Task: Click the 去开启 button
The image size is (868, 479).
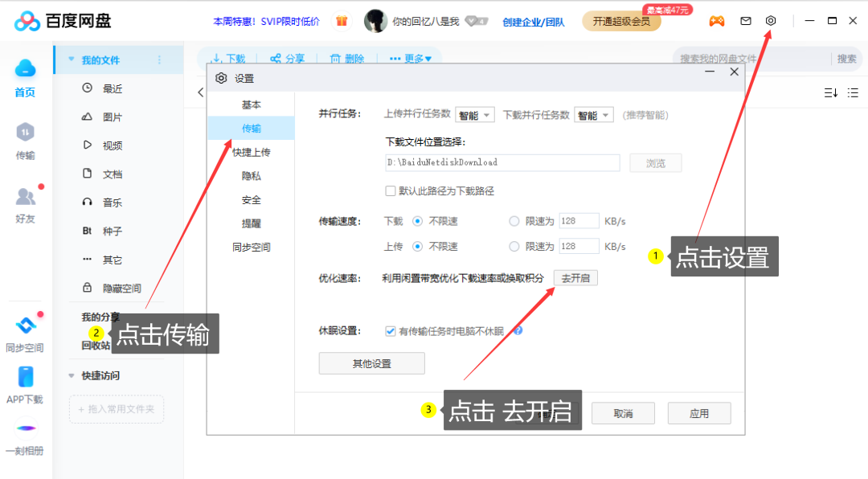Action: click(575, 278)
